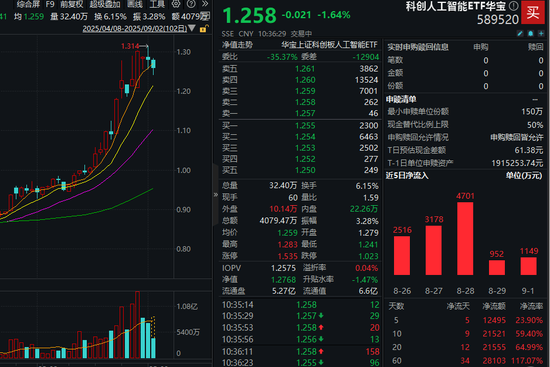Click the trade tick row at 10:36:11
Image resolution: width=550 pixels, height=367 pixels.
(x=301, y=352)
